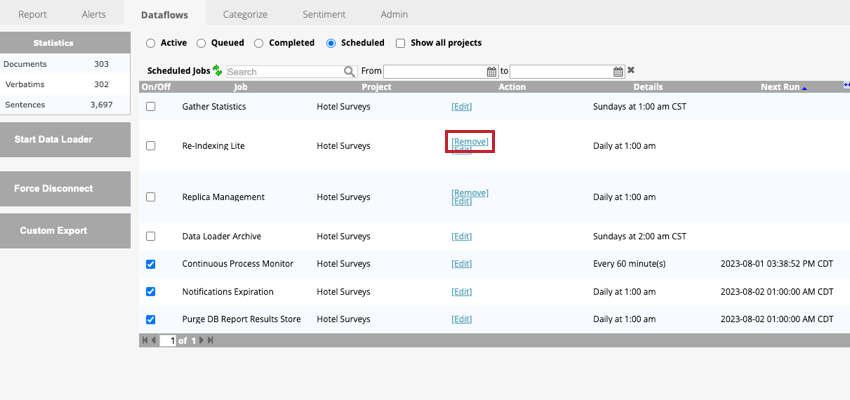Open the From date calendar picker

(x=491, y=72)
